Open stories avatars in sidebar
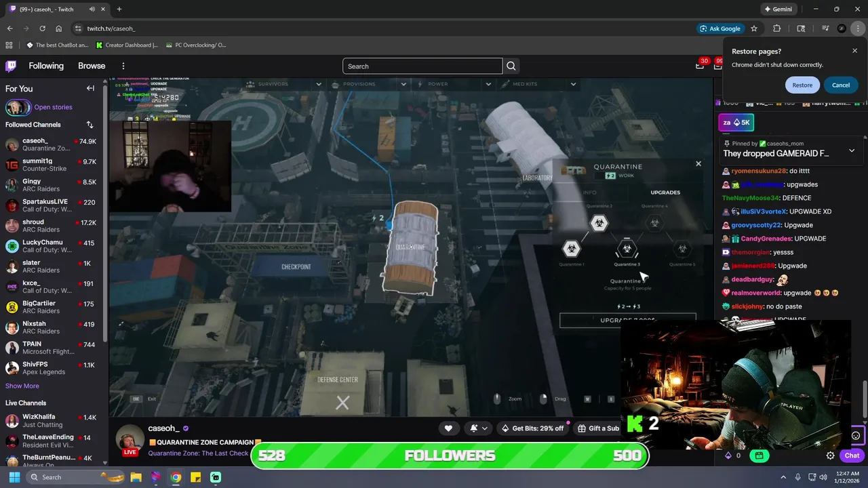868x488 pixels. point(18,107)
